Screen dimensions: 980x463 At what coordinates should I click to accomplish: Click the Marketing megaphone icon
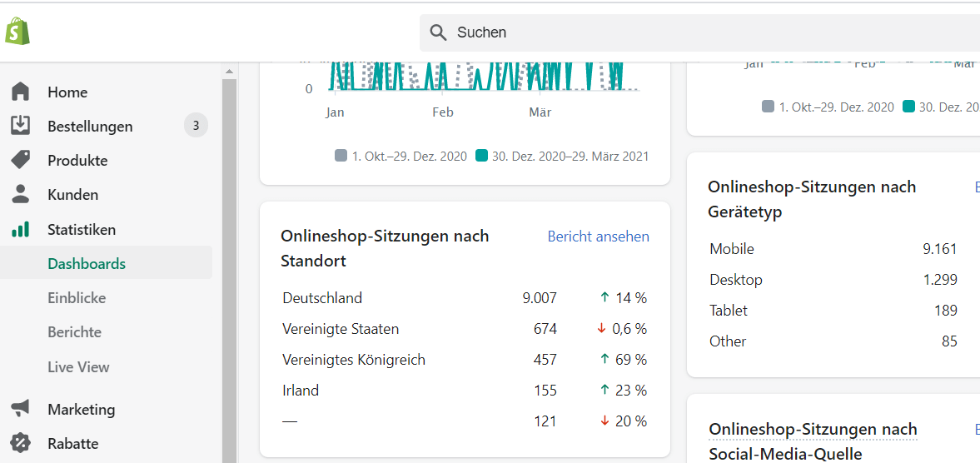21,409
